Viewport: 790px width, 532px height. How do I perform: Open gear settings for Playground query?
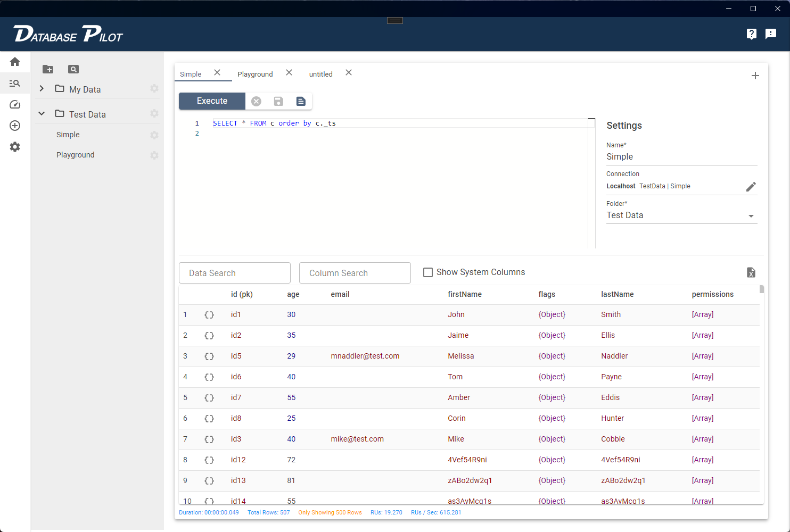[154, 155]
